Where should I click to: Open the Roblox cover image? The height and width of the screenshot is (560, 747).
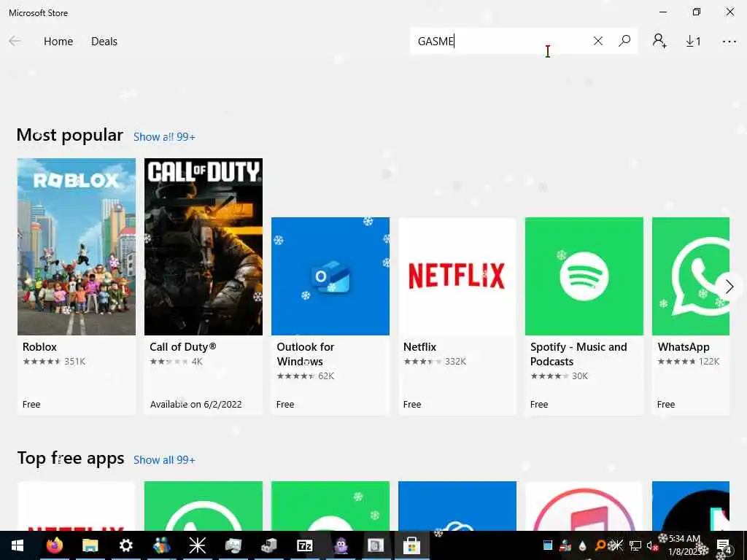(77, 246)
